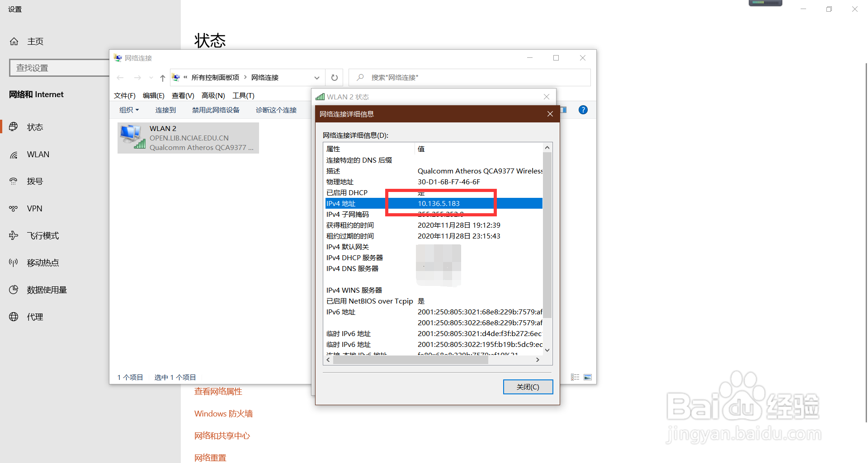Switch to details view icon in status bar
868x463 pixels.
pos(575,377)
